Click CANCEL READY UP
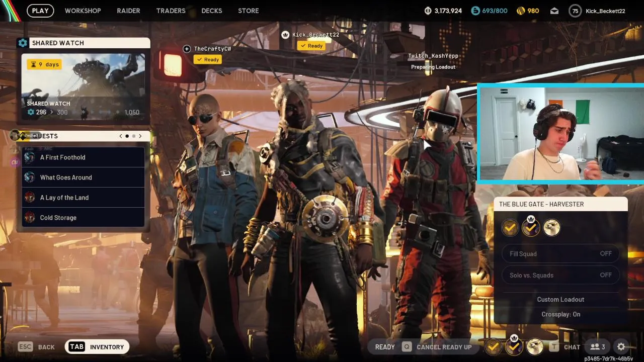Screen dimensions: 644x362 tap(444, 347)
